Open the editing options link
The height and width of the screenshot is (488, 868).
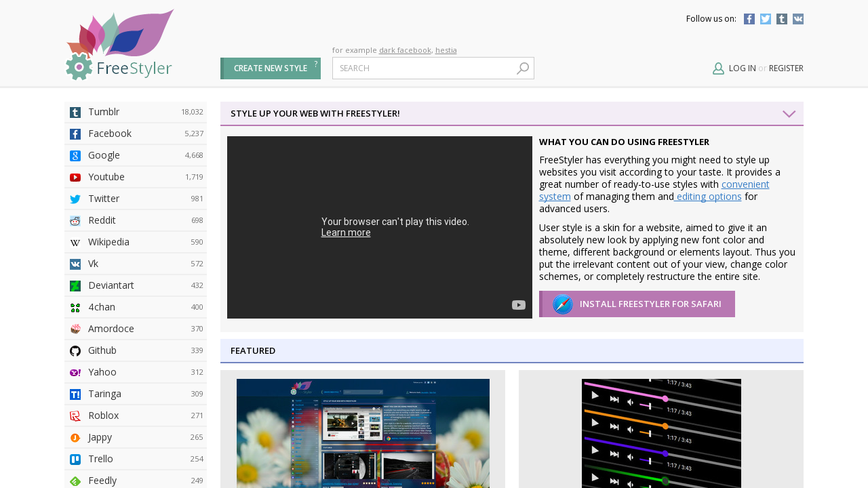708,197
